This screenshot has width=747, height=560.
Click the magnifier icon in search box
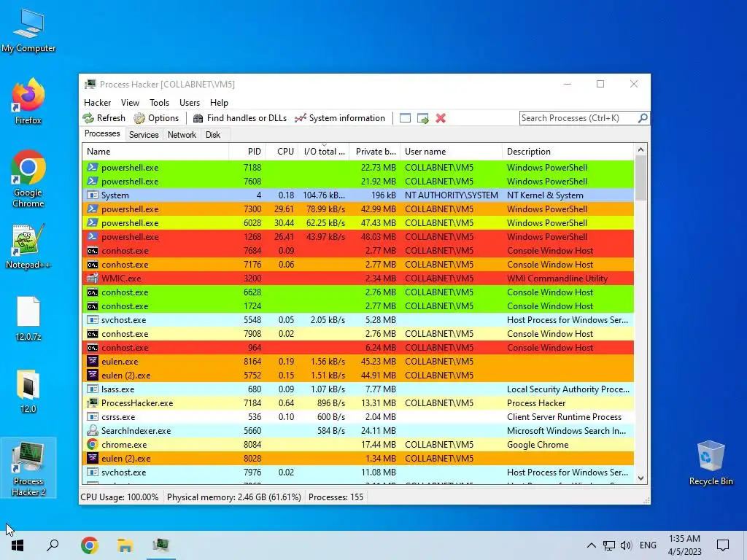point(643,117)
